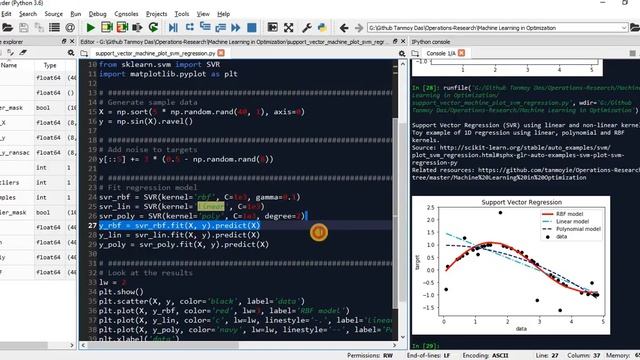Open the Projects menu
The width and height of the screenshot is (640, 360).
pos(156,14)
